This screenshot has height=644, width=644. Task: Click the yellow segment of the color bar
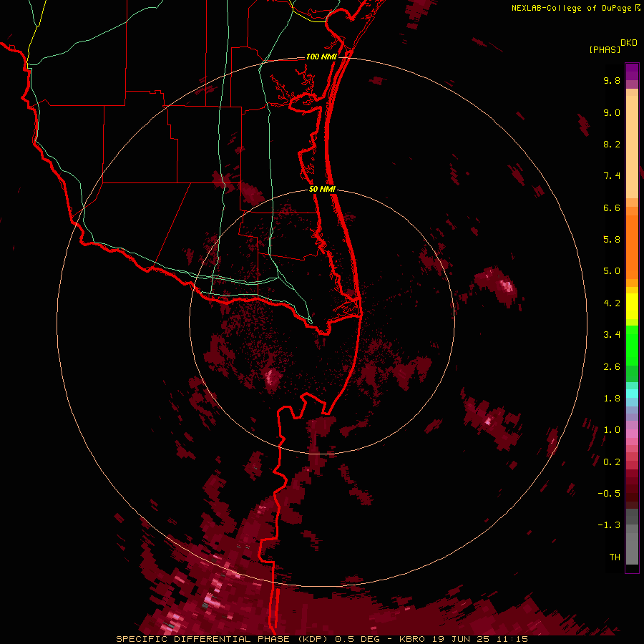coord(632,306)
